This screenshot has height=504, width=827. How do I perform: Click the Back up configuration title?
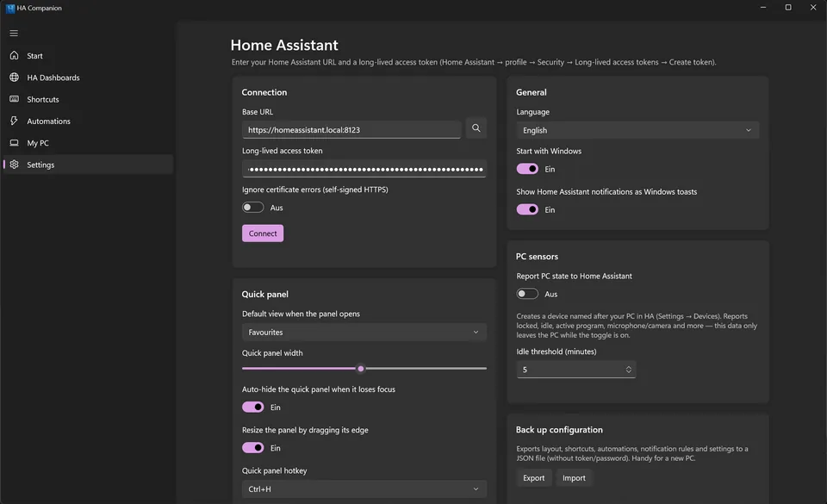coord(559,430)
